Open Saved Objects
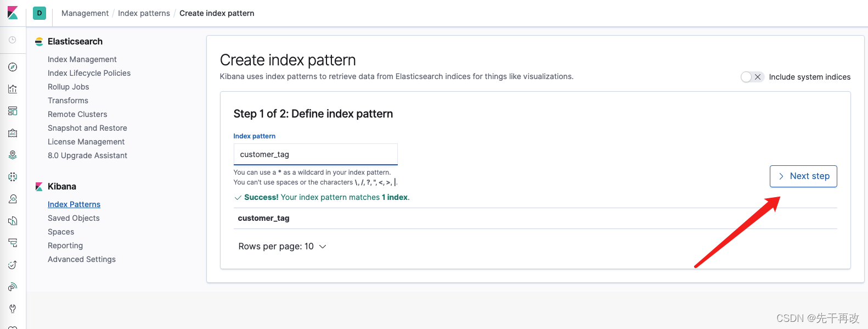The height and width of the screenshot is (329, 868). [x=74, y=218]
